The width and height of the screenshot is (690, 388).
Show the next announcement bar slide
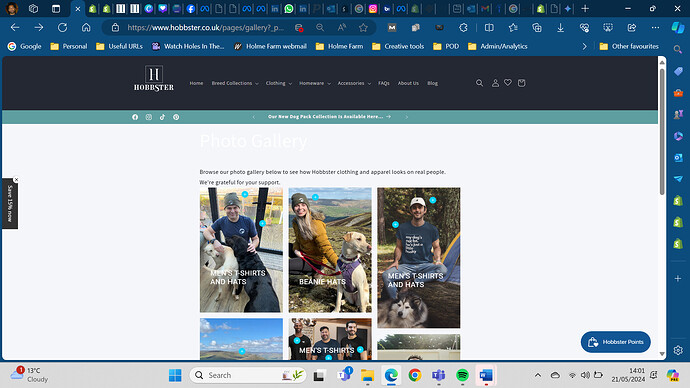(407, 117)
